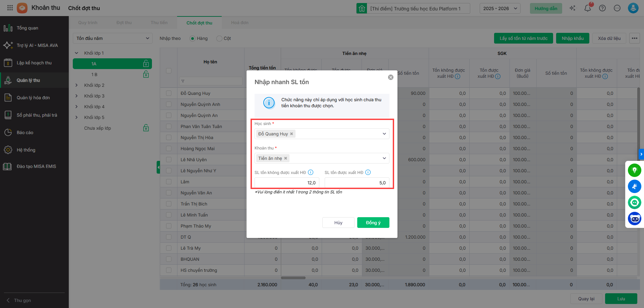Click the lock icon on class 1B
Screen dimensions: 644x308
[x=146, y=74]
